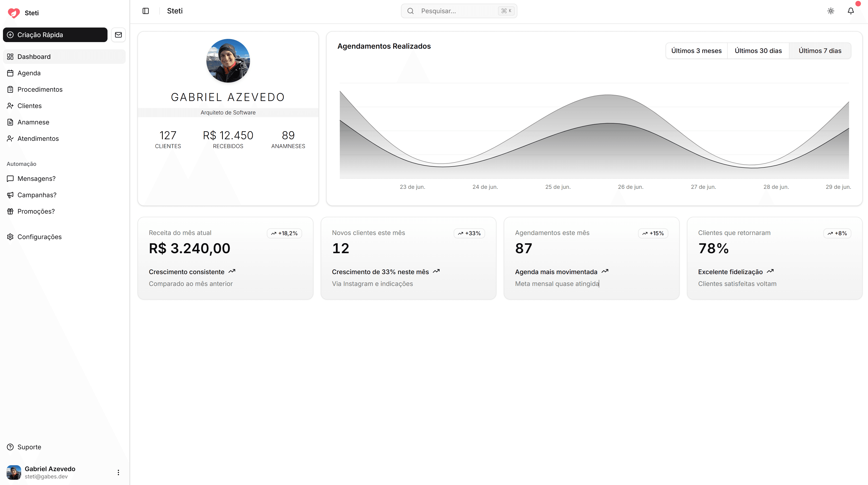Open user menu three-dot icon

118,472
